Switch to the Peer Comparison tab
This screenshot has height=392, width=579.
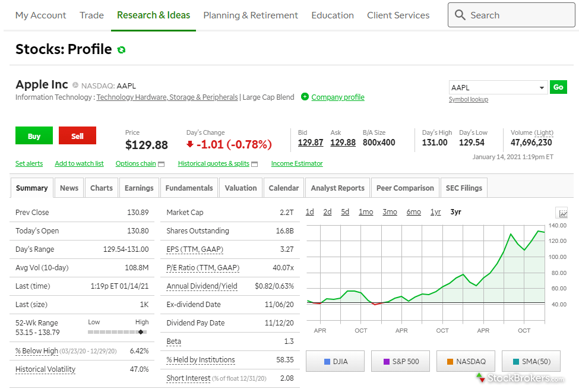tap(405, 188)
